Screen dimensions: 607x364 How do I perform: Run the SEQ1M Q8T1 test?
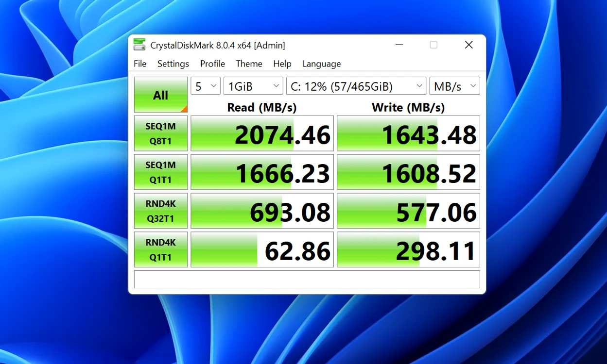point(161,133)
